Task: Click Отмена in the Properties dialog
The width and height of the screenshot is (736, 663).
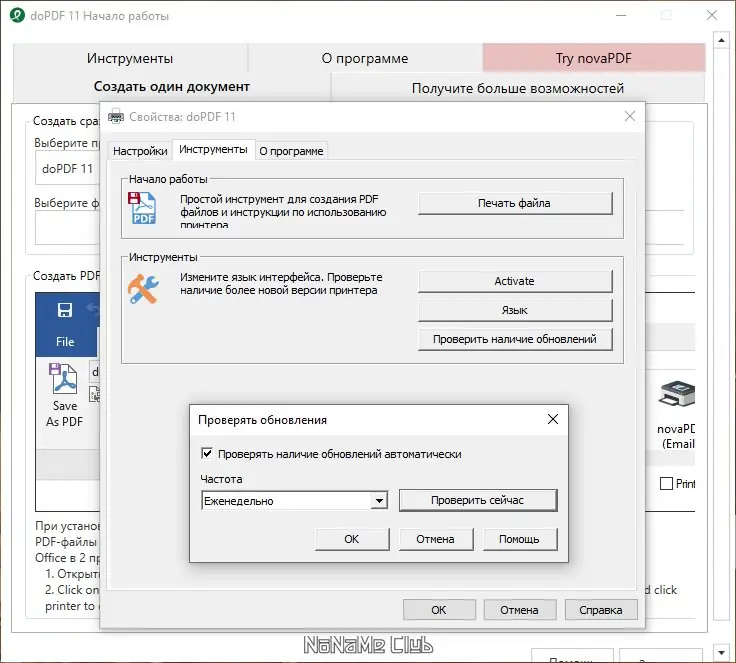Action: click(520, 609)
